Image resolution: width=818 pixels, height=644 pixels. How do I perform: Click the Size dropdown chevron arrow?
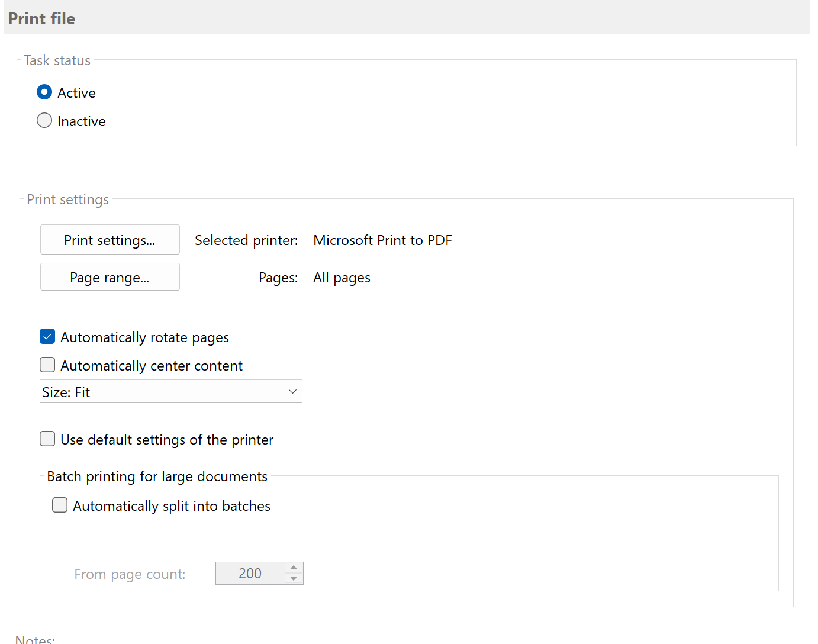click(x=292, y=391)
